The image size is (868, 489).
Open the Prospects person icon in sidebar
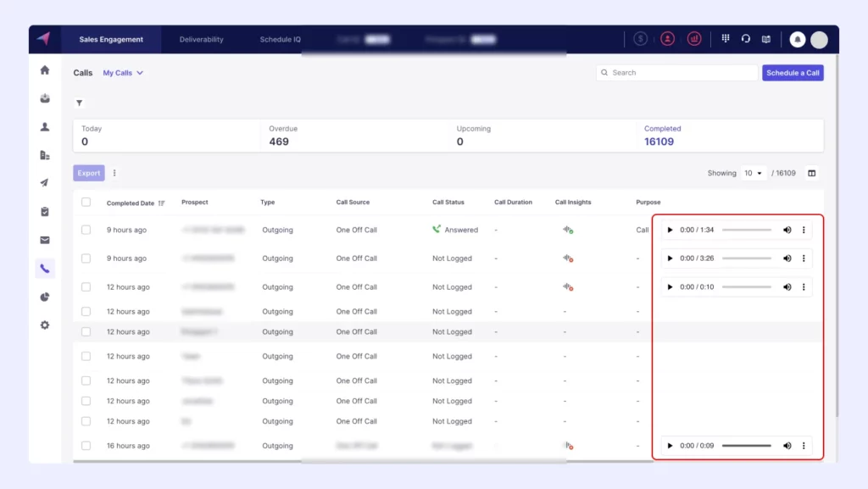pyautogui.click(x=45, y=126)
